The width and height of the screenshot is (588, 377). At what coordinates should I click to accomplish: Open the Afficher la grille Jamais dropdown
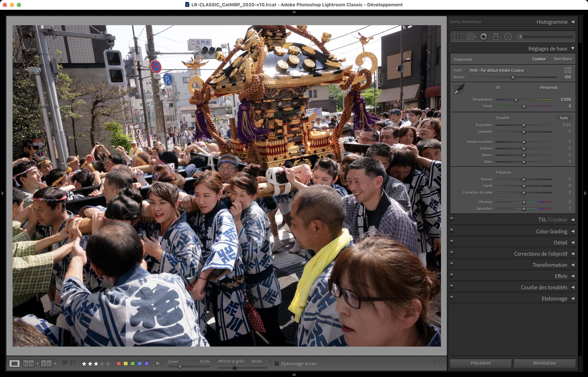(259, 361)
